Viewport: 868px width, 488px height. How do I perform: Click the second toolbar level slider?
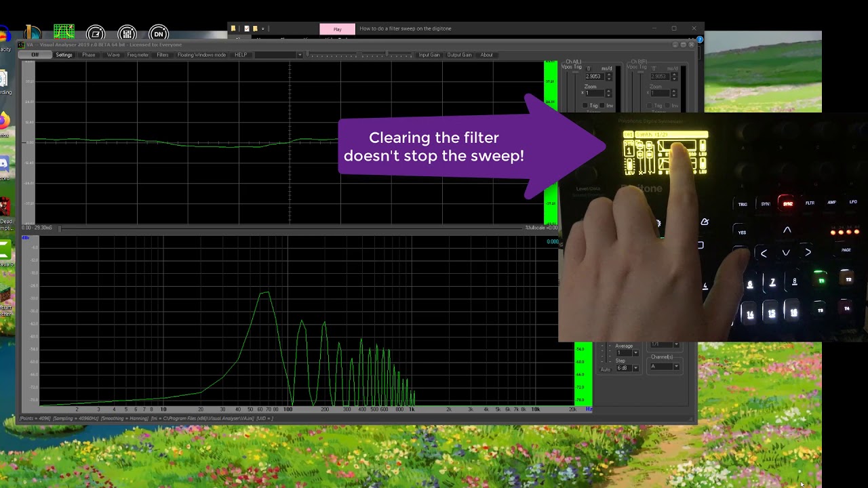tap(388, 55)
